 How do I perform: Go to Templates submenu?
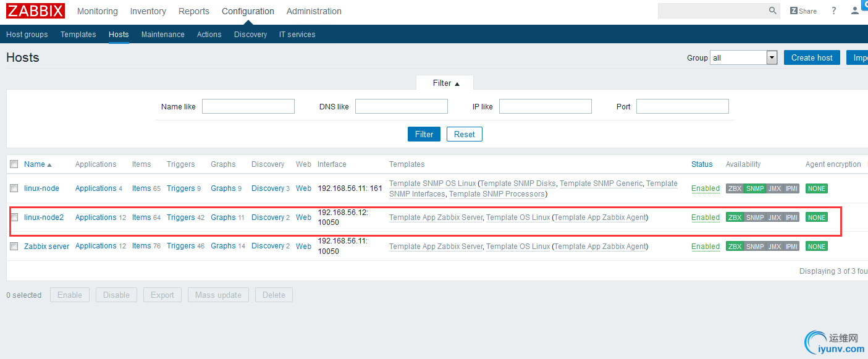click(x=78, y=35)
